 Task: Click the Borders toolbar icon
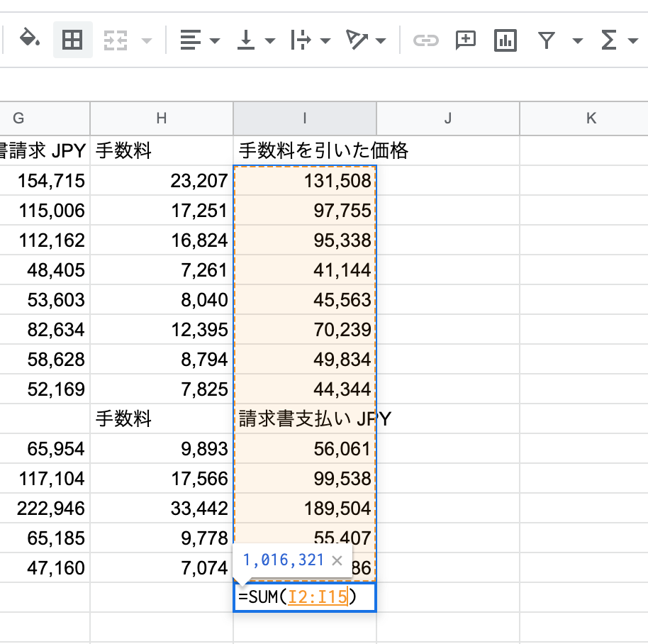pos(72,40)
